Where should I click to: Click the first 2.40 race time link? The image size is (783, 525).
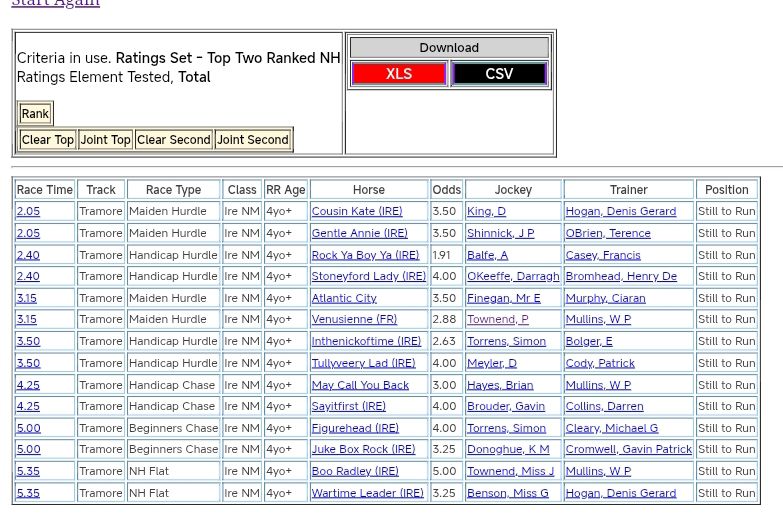pyautogui.click(x=28, y=255)
